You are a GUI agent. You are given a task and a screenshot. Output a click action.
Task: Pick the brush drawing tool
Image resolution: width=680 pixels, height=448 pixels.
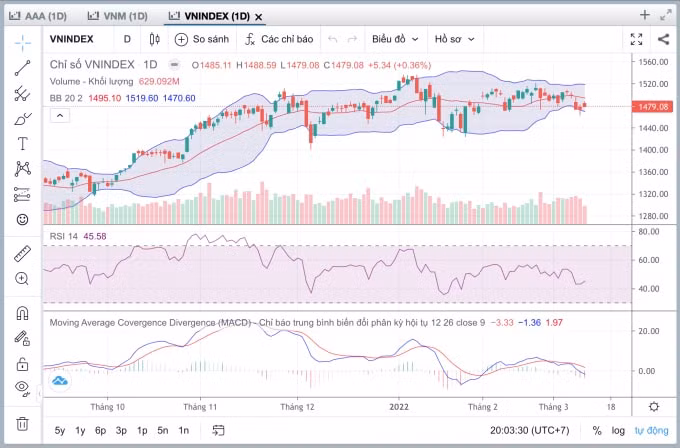pyautogui.click(x=23, y=119)
